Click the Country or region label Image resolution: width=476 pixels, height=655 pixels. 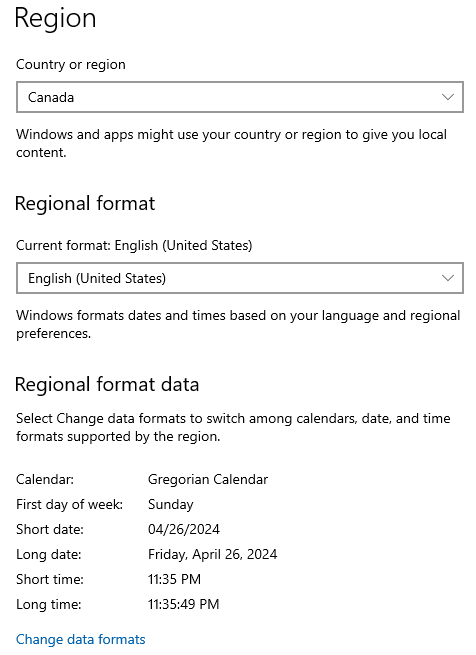click(x=71, y=64)
